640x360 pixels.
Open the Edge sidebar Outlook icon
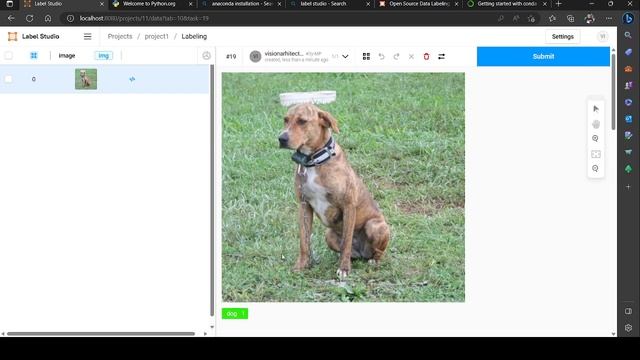tap(628, 119)
